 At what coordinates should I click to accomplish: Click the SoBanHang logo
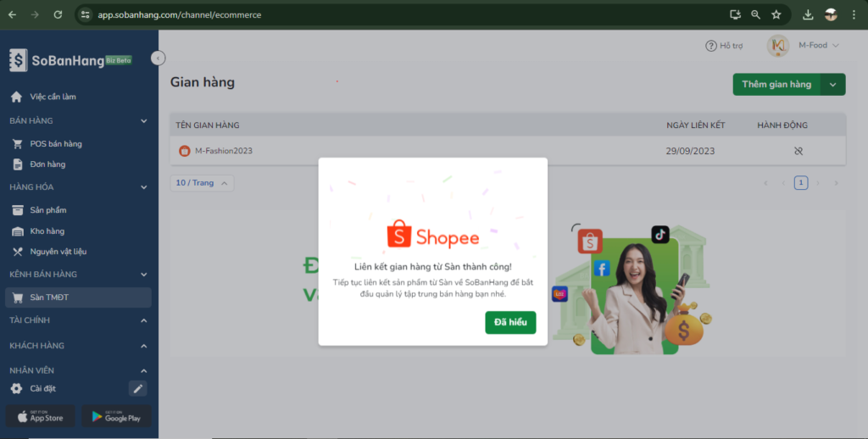tap(57, 60)
